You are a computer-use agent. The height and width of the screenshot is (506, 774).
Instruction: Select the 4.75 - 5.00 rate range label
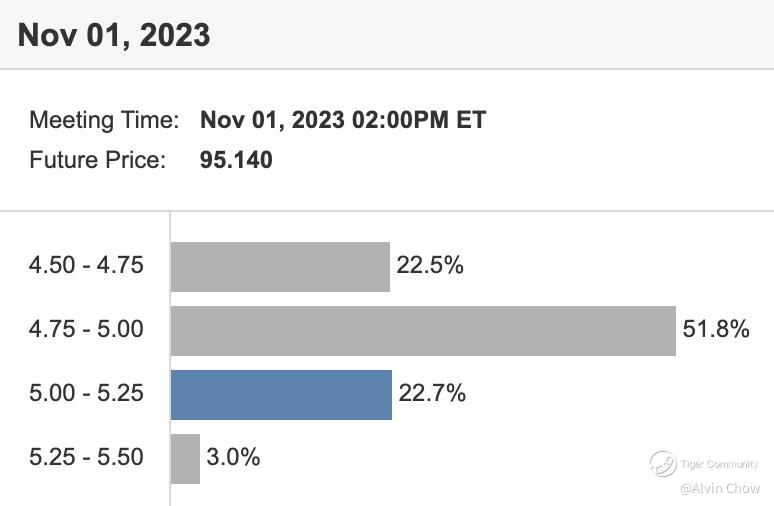tap(86, 329)
